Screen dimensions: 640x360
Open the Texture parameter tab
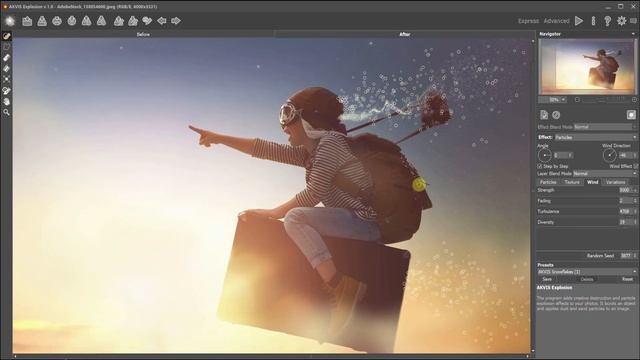tap(572, 182)
